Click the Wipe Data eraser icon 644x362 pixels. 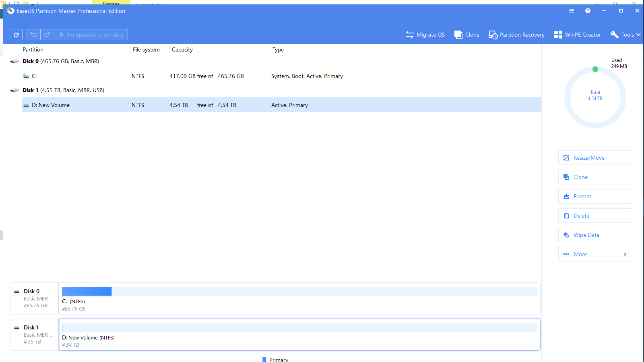pos(566,235)
